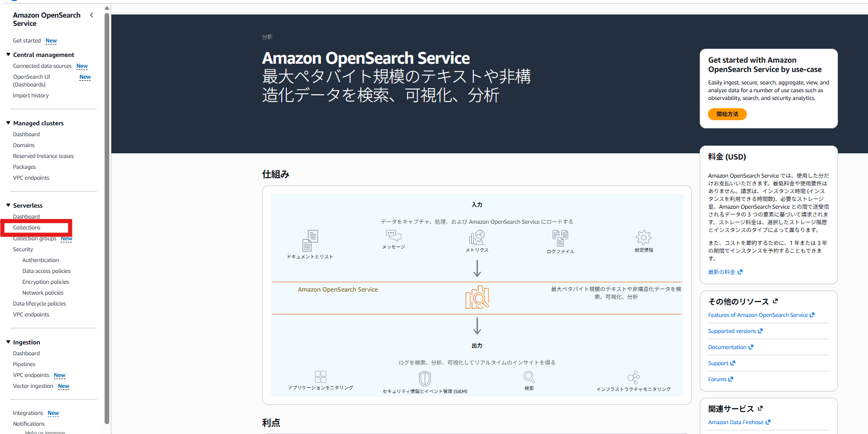868x434 pixels.
Task: Open Pipelines page
Action: (24, 364)
